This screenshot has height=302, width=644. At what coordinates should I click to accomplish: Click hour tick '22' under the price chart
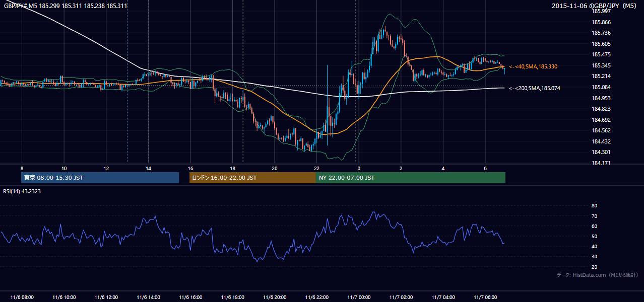coord(316,168)
